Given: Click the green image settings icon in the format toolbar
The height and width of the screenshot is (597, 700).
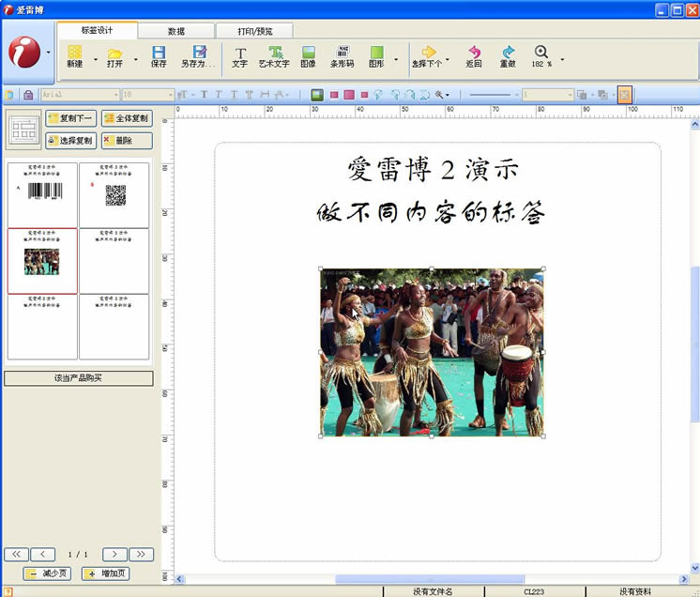Looking at the screenshot, I should coord(317,95).
